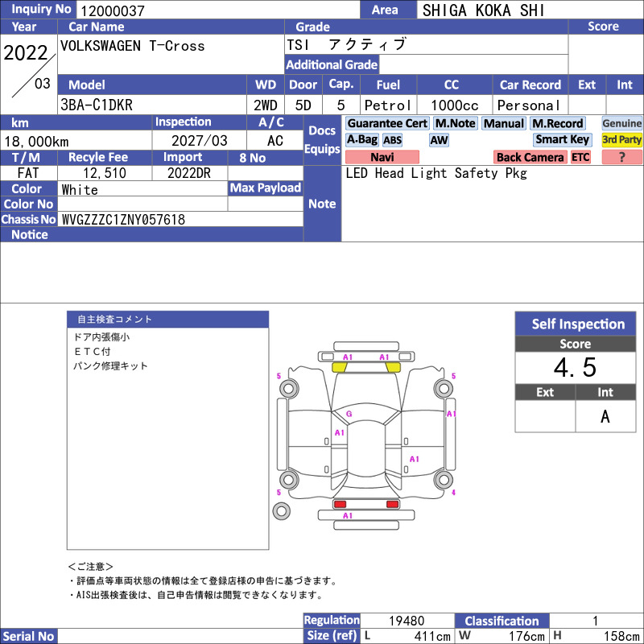
Task: Click the tire rating 4 label
Action: point(453,492)
